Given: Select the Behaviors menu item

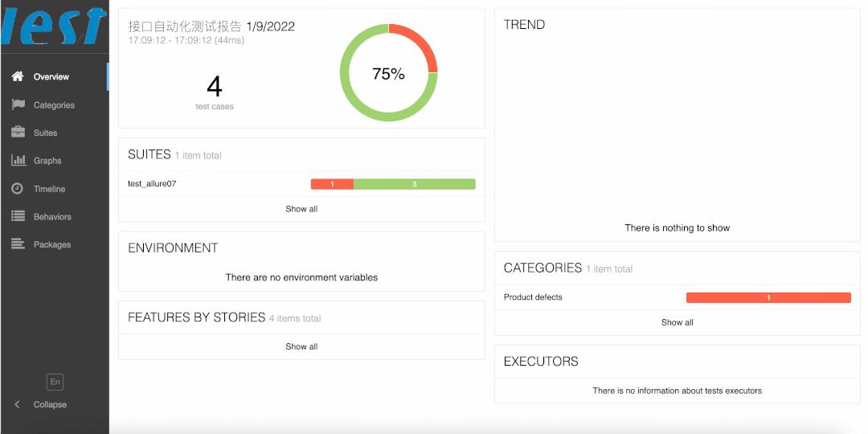Looking at the screenshot, I should pyautogui.click(x=52, y=216).
